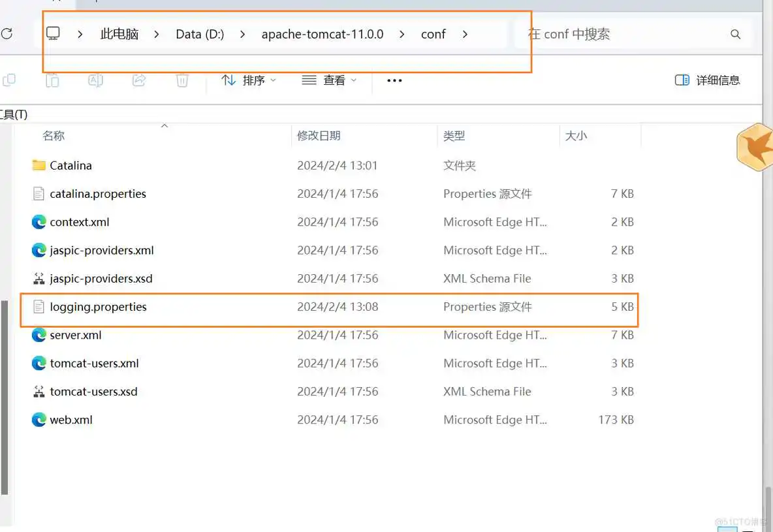Click the paste toolbar icon
The width and height of the screenshot is (773, 532).
click(52, 80)
